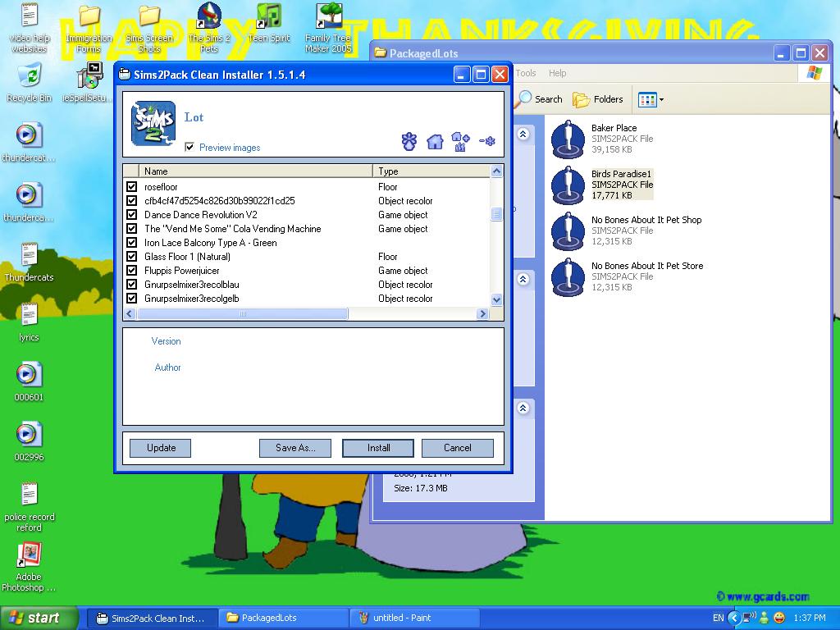Open the Explorer Views dropdown arrow

pos(661,100)
